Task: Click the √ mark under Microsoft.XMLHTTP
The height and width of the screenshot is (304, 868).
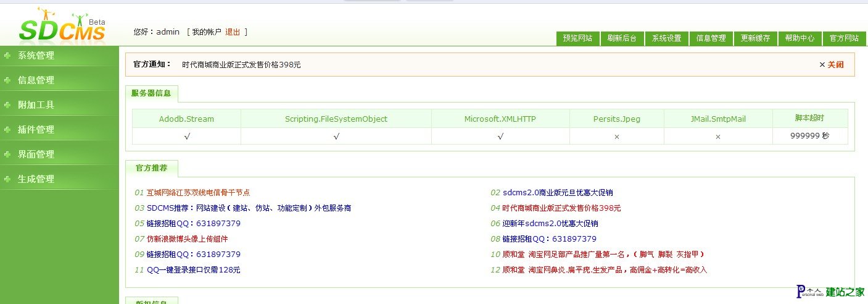Action: [x=500, y=137]
